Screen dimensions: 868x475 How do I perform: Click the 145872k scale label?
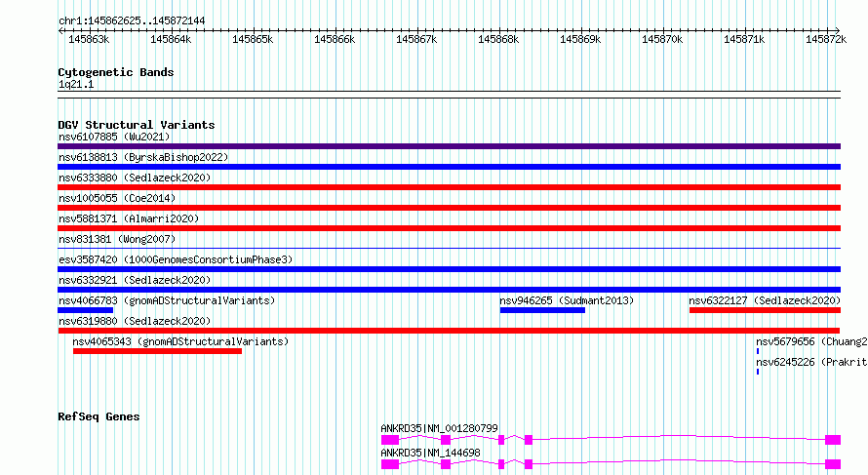(826, 40)
